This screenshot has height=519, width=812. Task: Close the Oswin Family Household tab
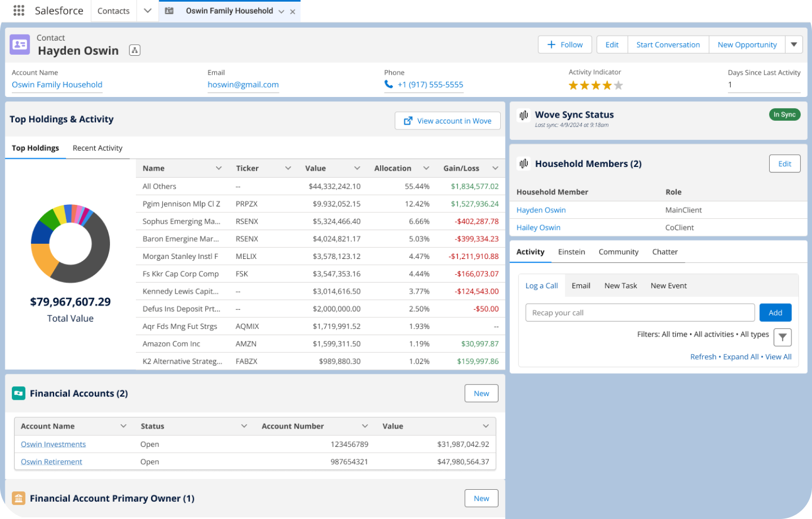coord(293,11)
